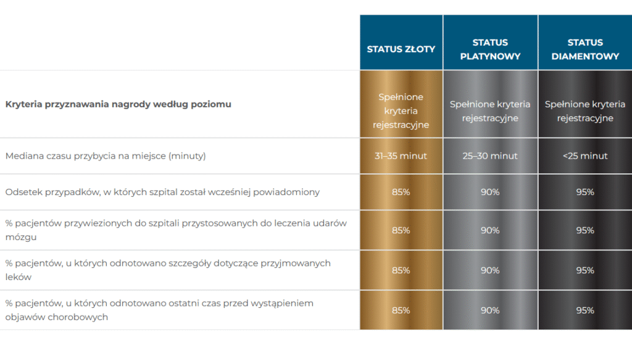Click the STATUS DIAMENTOWY column header
The height and width of the screenshot is (364, 632).
(x=584, y=49)
